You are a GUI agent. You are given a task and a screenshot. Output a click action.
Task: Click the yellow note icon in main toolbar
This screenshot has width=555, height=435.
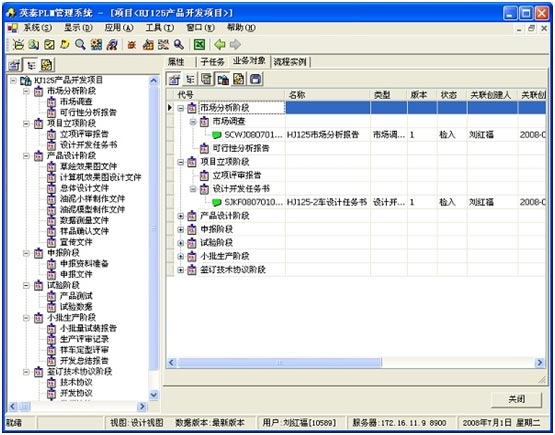65,45
